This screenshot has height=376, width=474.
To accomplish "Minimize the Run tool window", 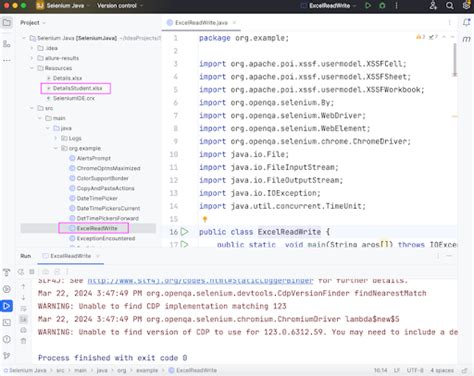I will coord(449,256).
